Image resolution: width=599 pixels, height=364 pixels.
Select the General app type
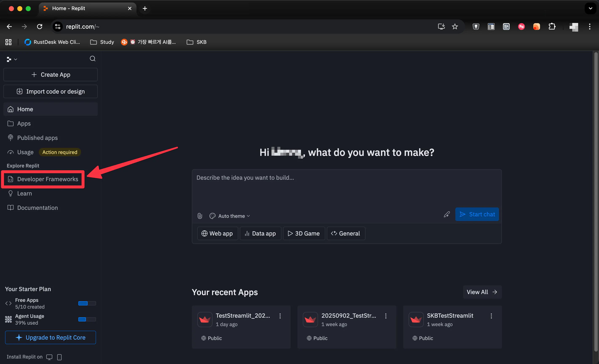pos(346,233)
